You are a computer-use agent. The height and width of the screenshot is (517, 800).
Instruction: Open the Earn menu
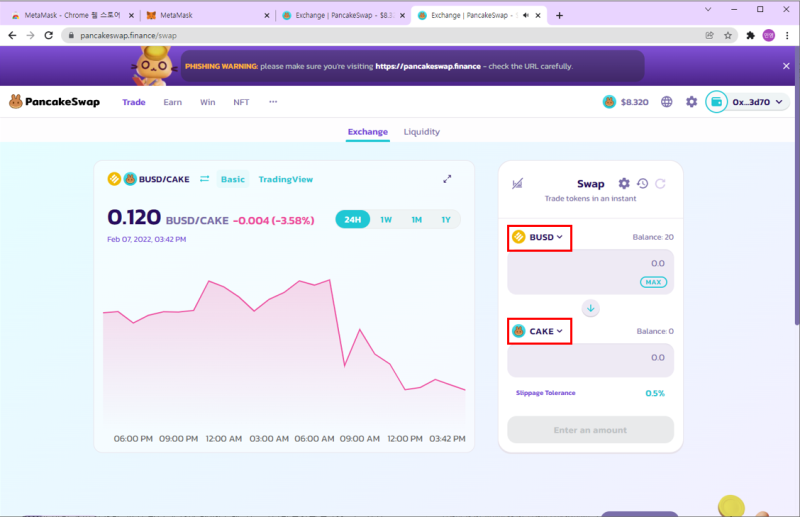(x=172, y=102)
